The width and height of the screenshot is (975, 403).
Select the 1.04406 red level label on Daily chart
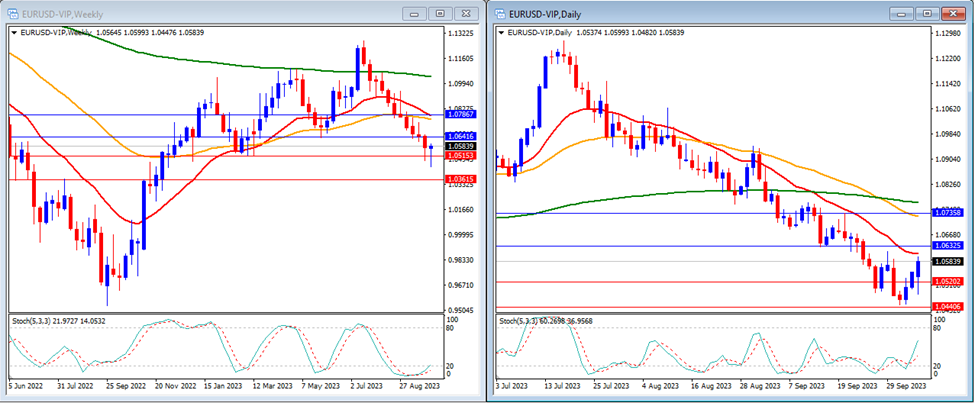point(947,306)
